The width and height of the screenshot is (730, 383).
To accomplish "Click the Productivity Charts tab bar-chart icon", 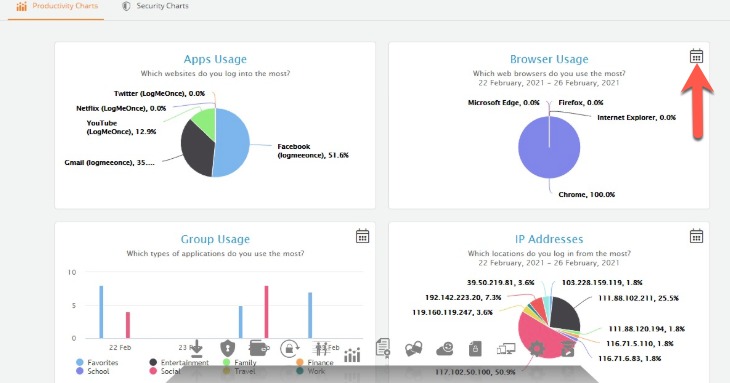I will (21, 7).
